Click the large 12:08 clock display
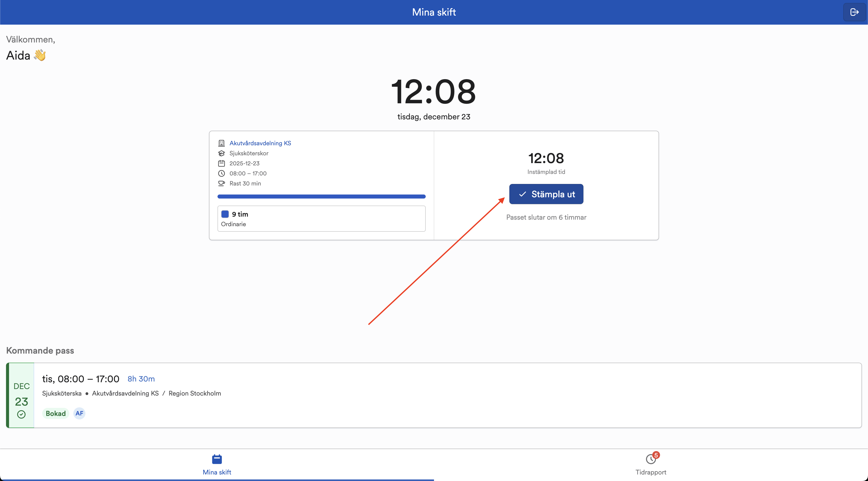The width and height of the screenshot is (868, 481). point(434,91)
